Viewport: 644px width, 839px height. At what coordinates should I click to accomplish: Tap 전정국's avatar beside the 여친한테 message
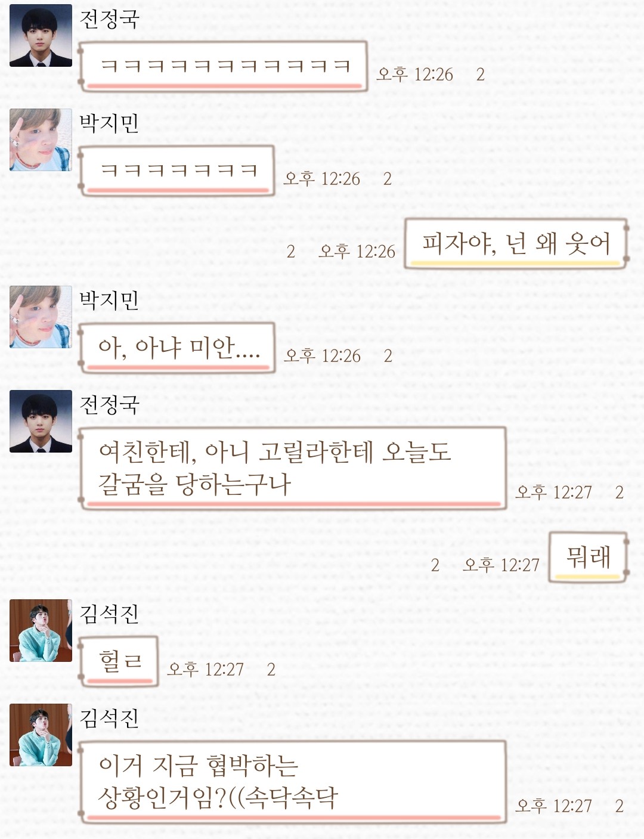click(x=41, y=421)
